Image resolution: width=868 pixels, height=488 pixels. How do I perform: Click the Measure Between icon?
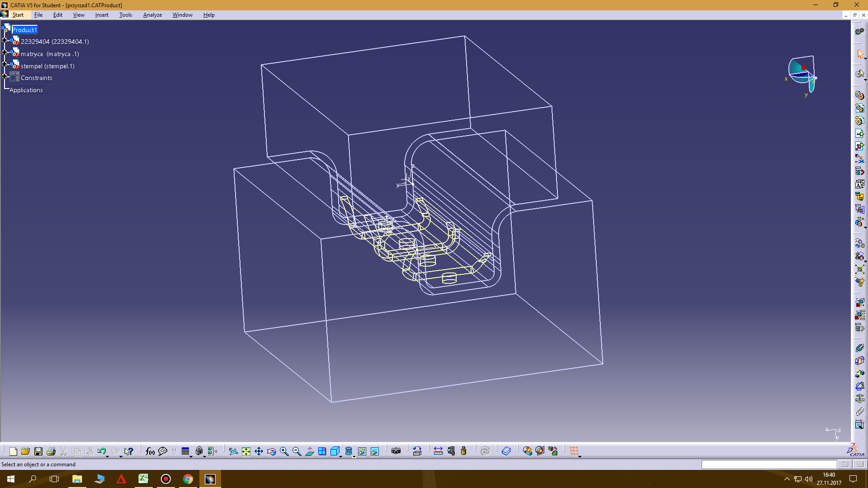[x=438, y=451]
